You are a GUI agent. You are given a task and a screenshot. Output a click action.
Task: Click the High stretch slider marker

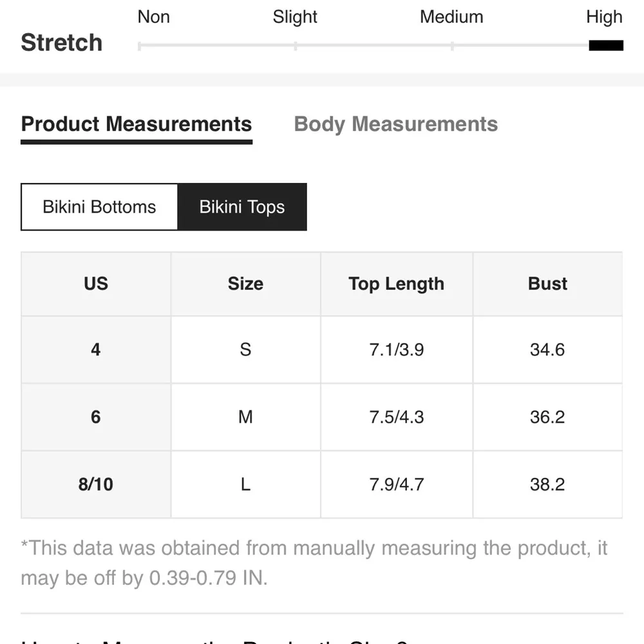coord(605,46)
